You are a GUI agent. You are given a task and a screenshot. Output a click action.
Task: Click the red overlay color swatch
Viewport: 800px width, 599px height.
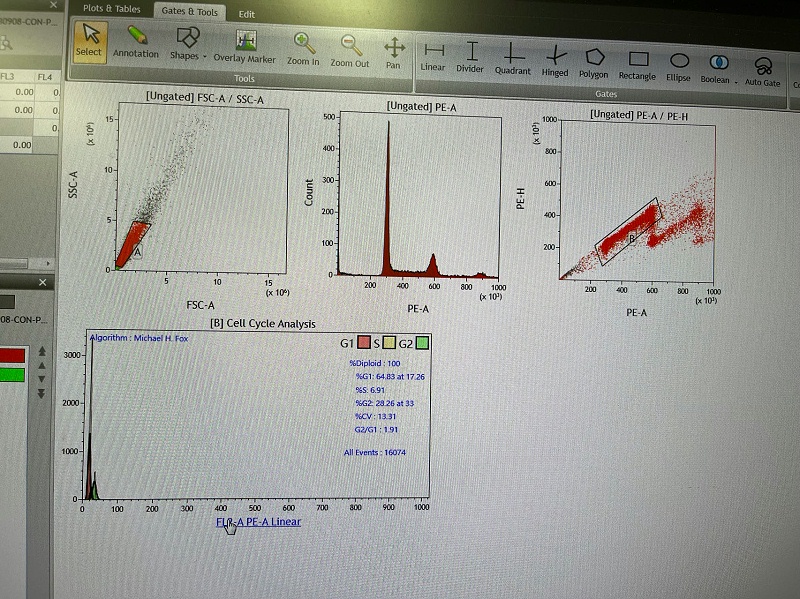(x=13, y=355)
